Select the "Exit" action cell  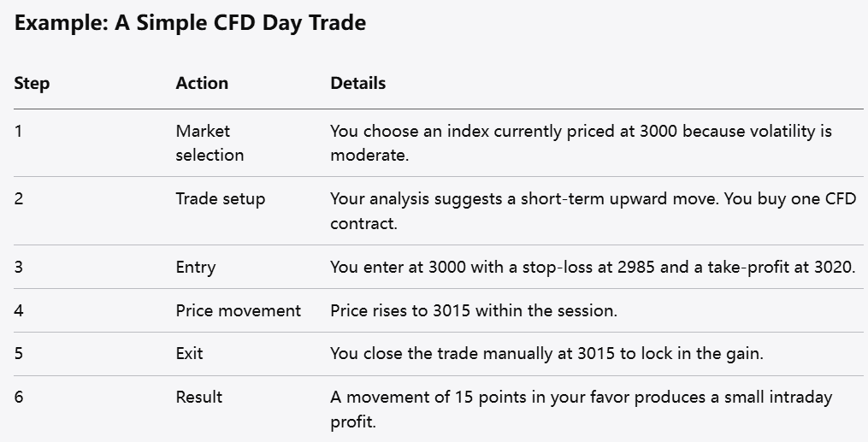[x=189, y=353]
